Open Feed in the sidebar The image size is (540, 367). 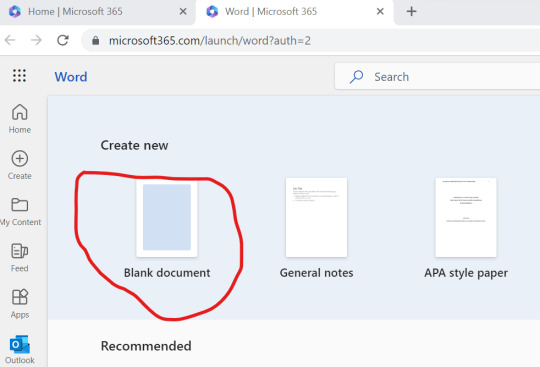tap(20, 258)
